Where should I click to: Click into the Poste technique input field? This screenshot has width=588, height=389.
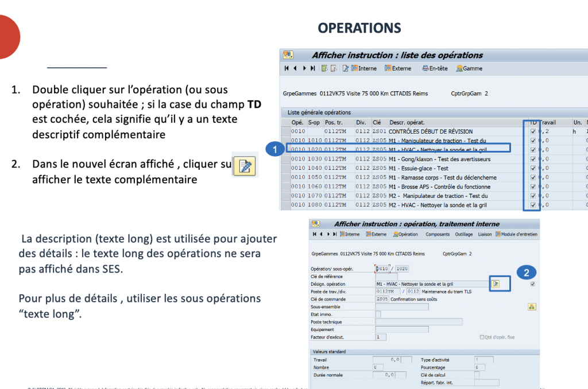pos(419,322)
